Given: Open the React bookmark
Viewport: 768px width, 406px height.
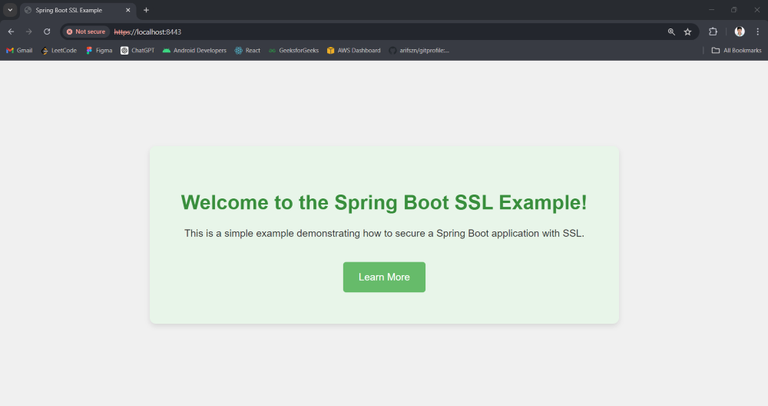Looking at the screenshot, I should [x=247, y=50].
